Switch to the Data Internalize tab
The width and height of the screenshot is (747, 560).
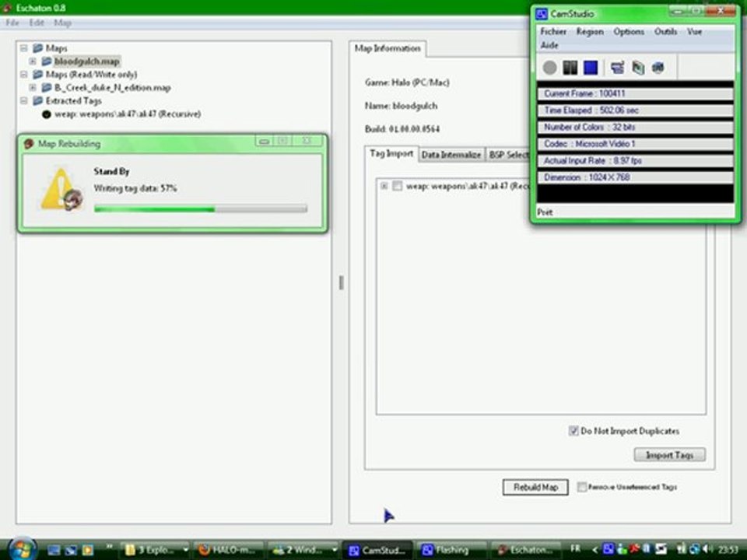tap(451, 155)
